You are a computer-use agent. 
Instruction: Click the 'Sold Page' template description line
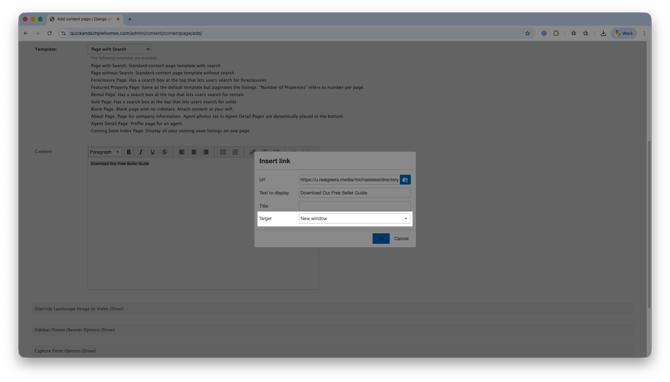163,102
